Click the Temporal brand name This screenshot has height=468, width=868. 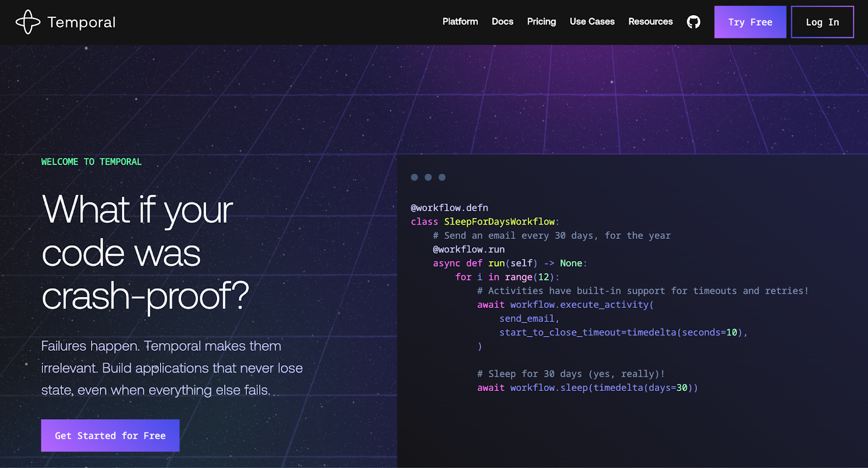pyautogui.click(x=81, y=22)
